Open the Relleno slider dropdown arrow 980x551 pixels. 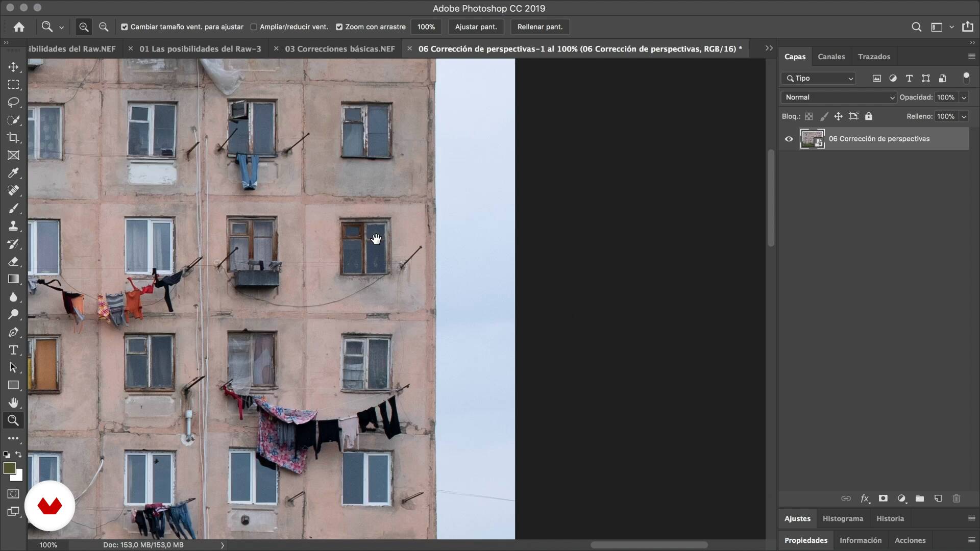click(x=964, y=116)
